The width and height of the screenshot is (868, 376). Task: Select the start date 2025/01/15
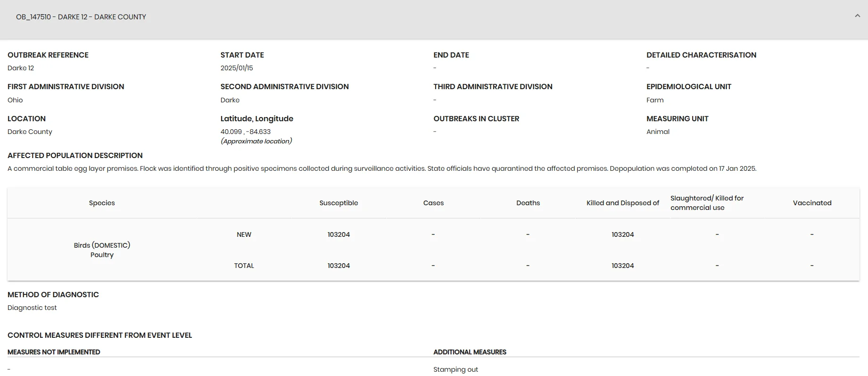[x=236, y=68]
